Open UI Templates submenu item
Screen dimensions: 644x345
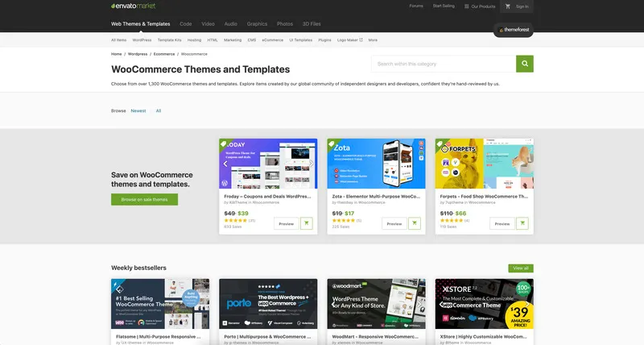point(300,39)
